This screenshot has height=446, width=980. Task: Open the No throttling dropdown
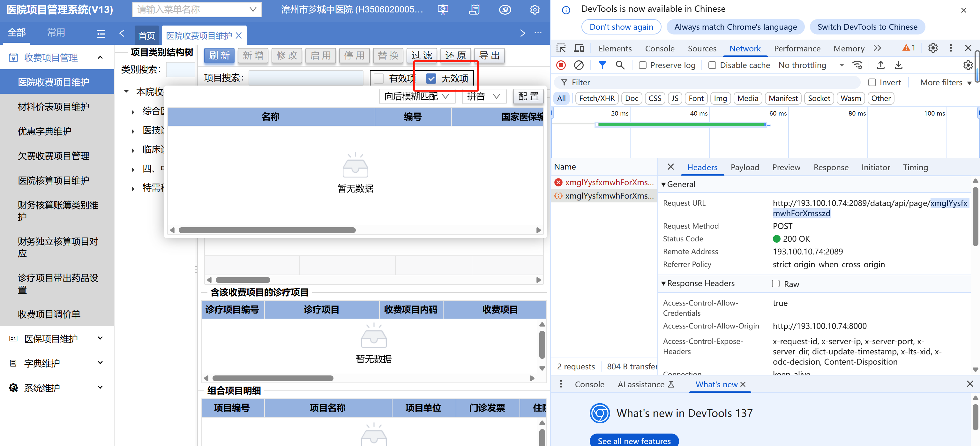point(810,65)
